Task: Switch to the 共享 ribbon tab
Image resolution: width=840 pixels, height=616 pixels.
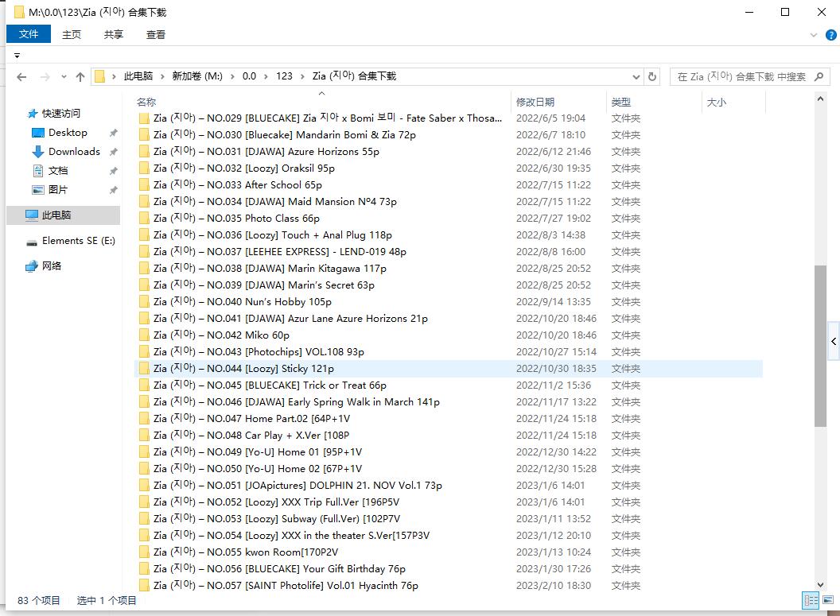Action: coord(114,34)
